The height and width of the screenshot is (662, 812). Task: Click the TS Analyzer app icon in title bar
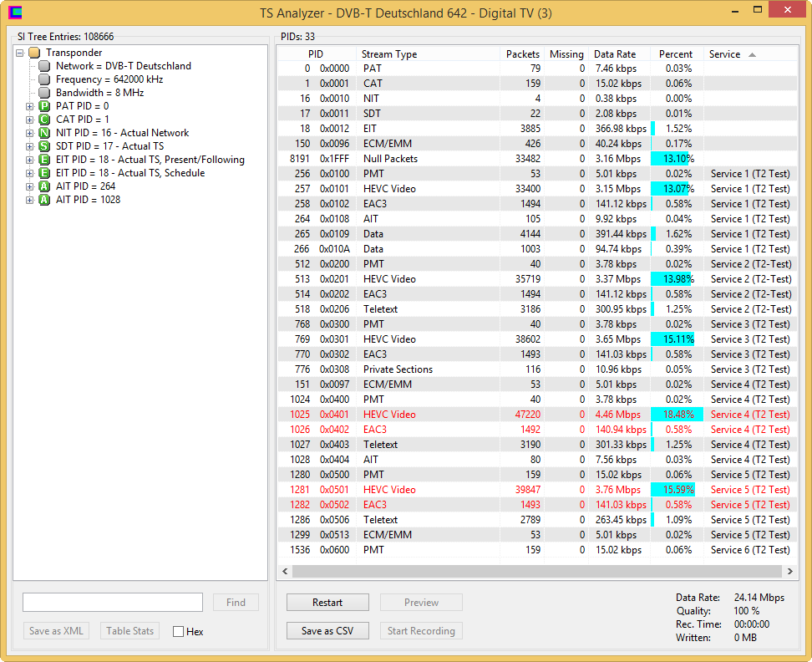click(x=15, y=13)
